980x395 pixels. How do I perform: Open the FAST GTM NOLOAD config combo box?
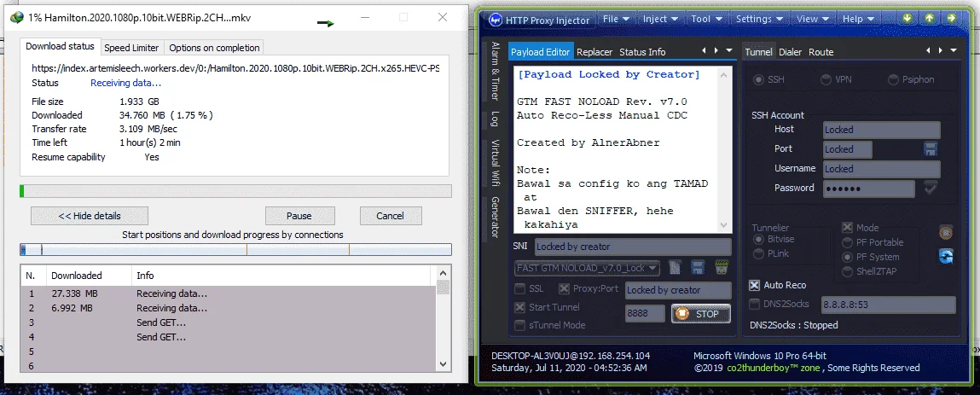[587, 268]
